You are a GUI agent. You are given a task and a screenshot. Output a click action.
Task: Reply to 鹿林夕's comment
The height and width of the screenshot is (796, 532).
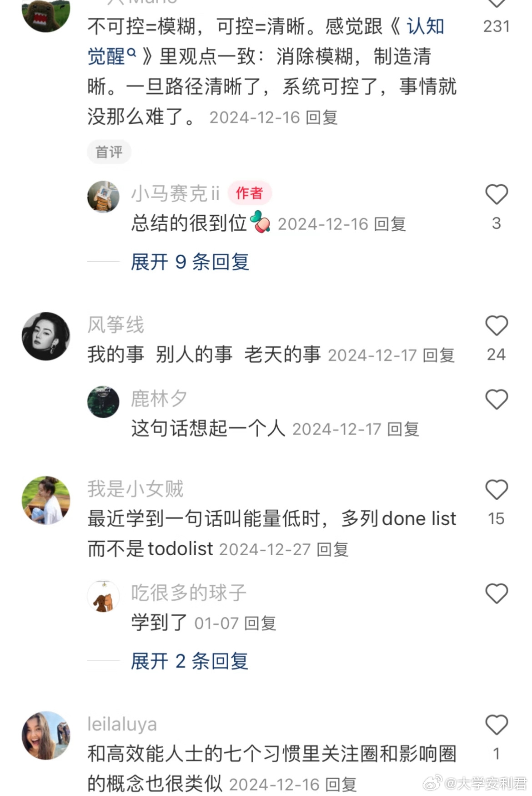403,429
